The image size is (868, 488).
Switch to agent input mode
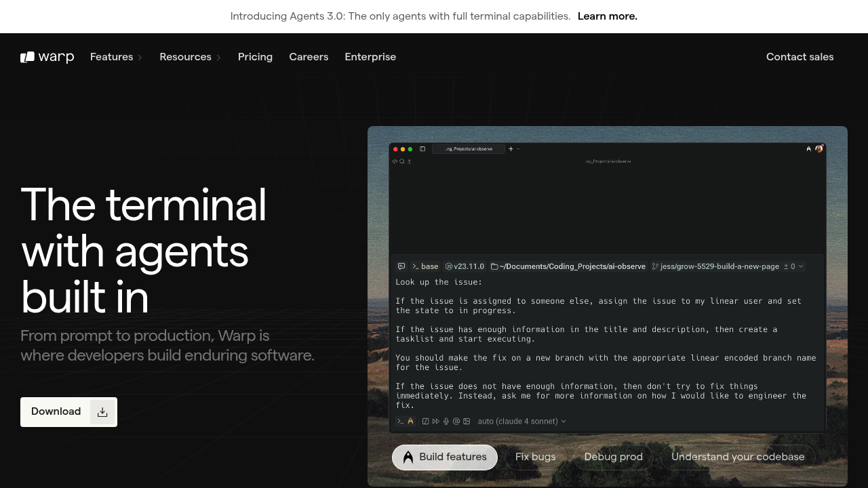pyautogui.click(x=410, y=422)
